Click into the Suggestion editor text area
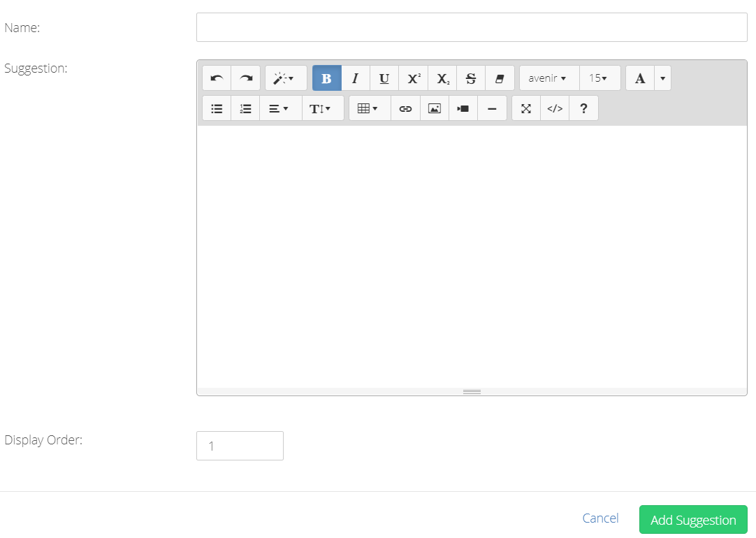This screenshot has width=756, height=538. click(472, 256)
